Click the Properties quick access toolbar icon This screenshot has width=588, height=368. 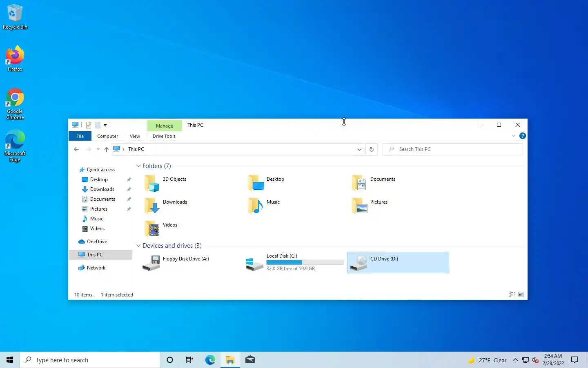tap(89, 125)
